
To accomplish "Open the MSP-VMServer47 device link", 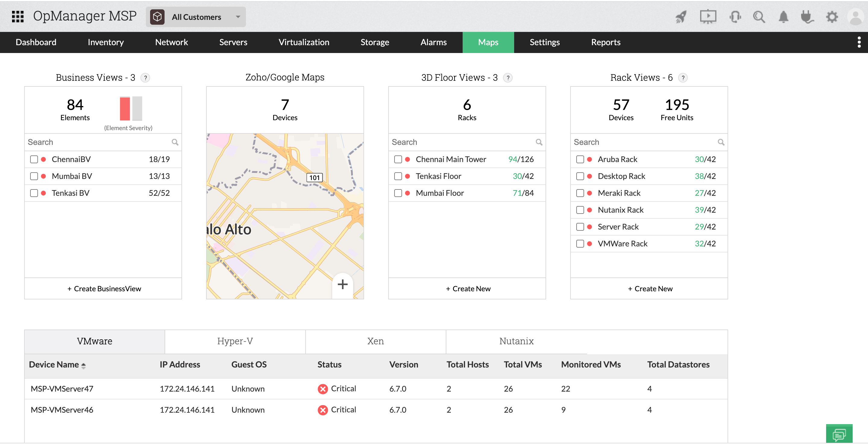I will tap(62, 389).
